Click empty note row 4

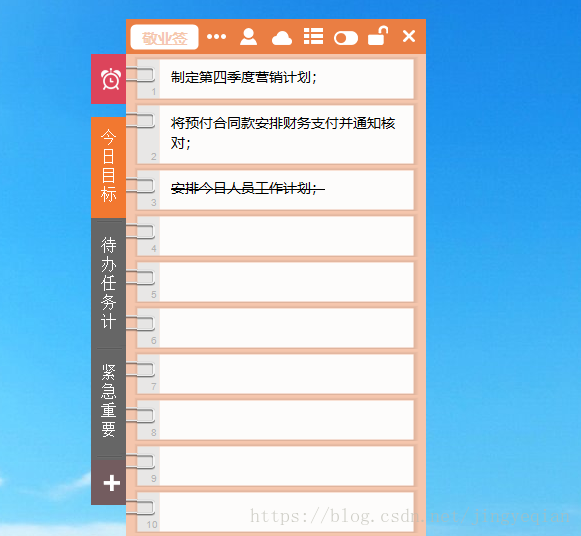275,236
